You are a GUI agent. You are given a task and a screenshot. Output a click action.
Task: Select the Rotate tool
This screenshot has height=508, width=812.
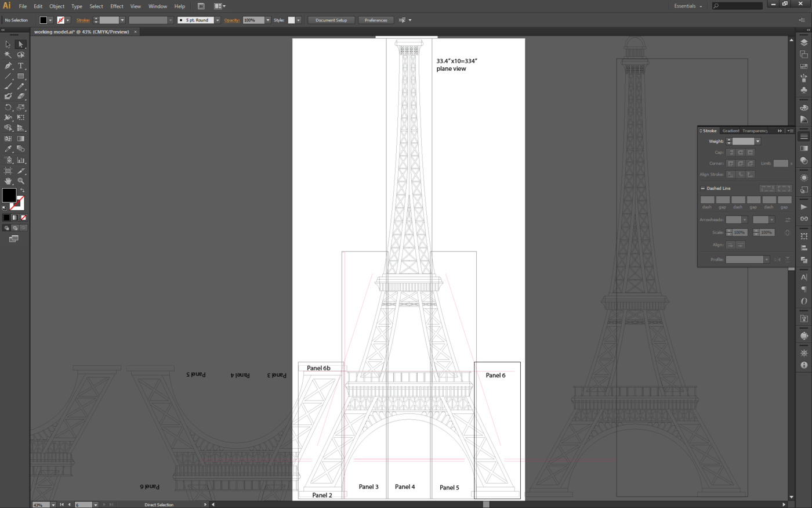click(x=8, y=107)
